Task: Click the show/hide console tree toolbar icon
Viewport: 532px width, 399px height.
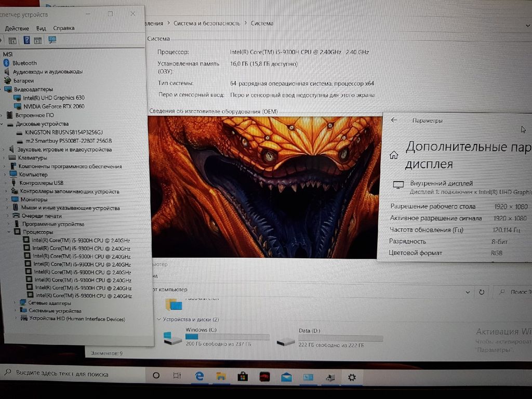Action: click(12, 41)
